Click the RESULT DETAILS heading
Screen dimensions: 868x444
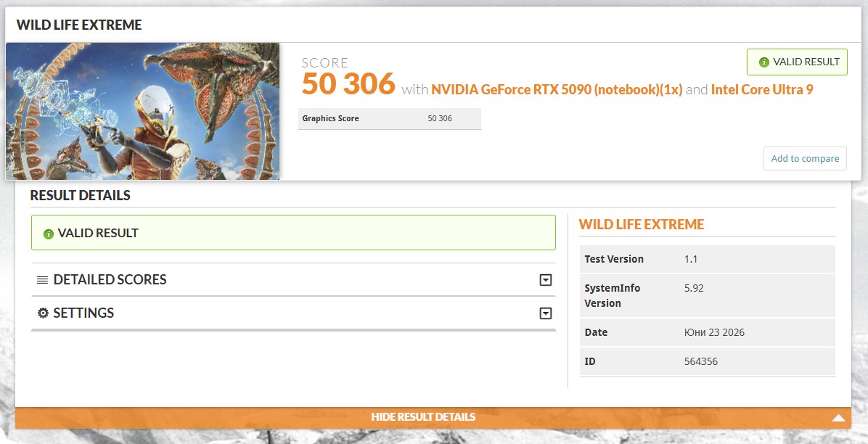pyautogui.click(x=81, y=195)
